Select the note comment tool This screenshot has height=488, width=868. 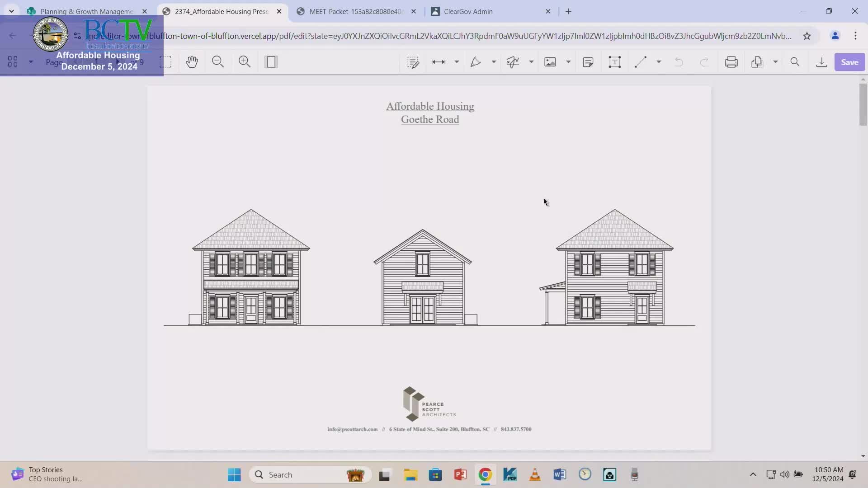tap(588, 62)
